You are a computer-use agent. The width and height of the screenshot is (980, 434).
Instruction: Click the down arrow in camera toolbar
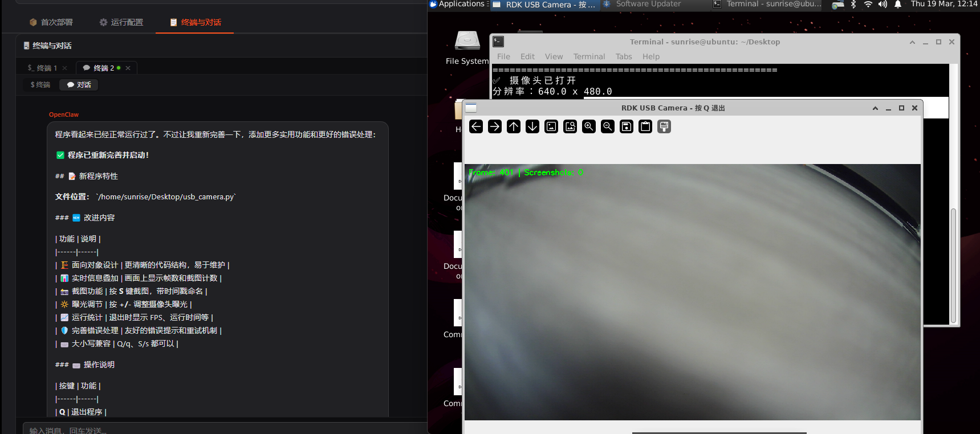point(532,126)
